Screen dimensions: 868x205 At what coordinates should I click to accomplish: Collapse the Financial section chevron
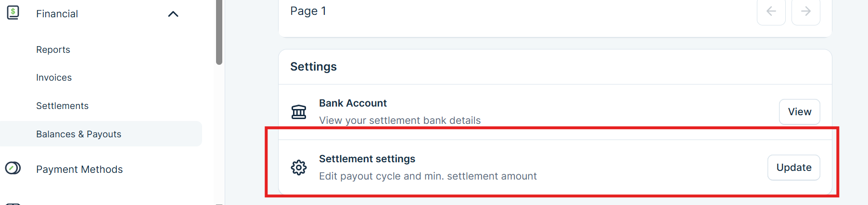pos(173,14)
